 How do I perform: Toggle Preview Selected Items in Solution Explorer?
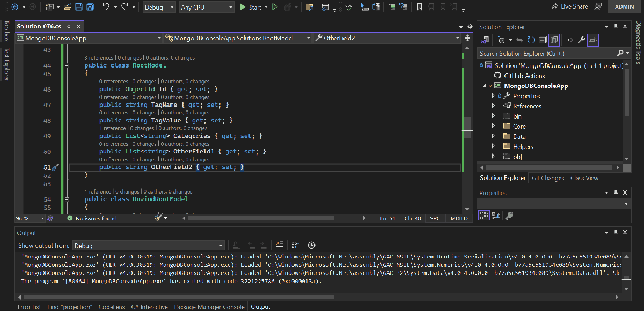click(592, 40)
